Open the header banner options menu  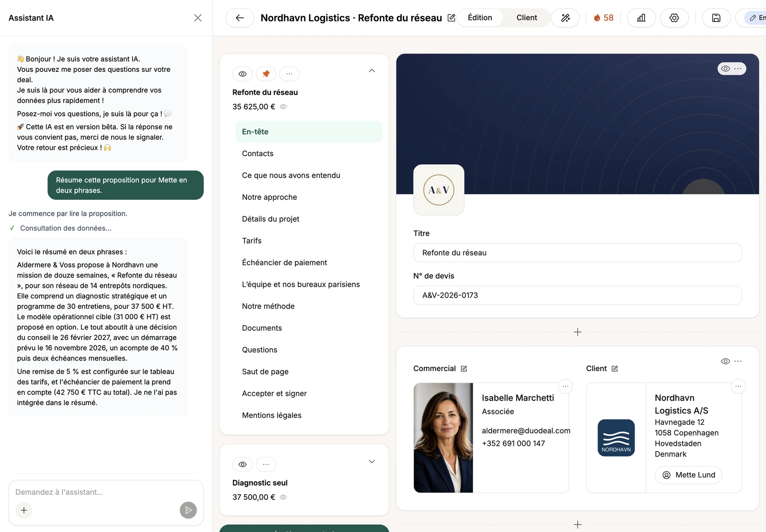[x=738, y=68]
